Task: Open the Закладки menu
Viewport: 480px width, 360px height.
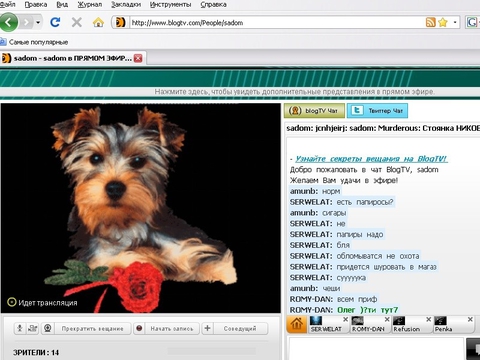Action: (126, 4)
